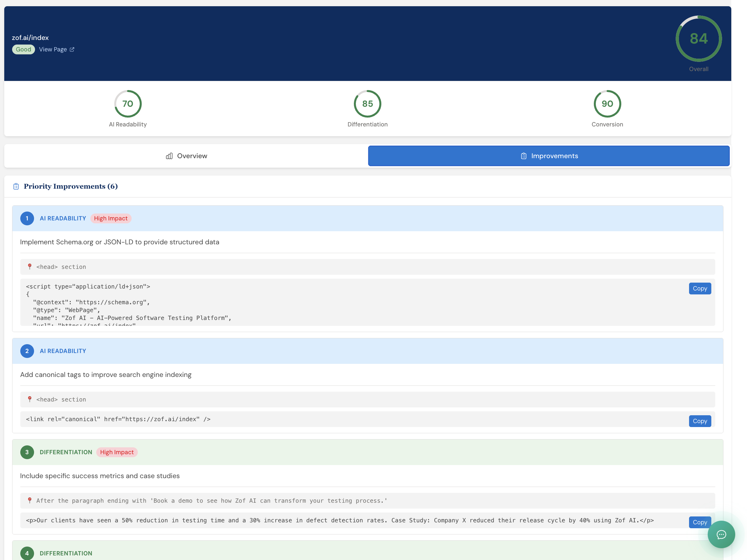This screenshot has height=560, width=747.
Task: Open the View Page link
Action: tap(53, 49)
